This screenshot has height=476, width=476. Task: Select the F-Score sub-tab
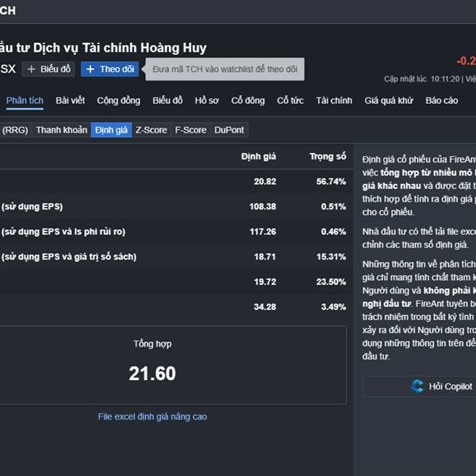(x=190, y=130)
